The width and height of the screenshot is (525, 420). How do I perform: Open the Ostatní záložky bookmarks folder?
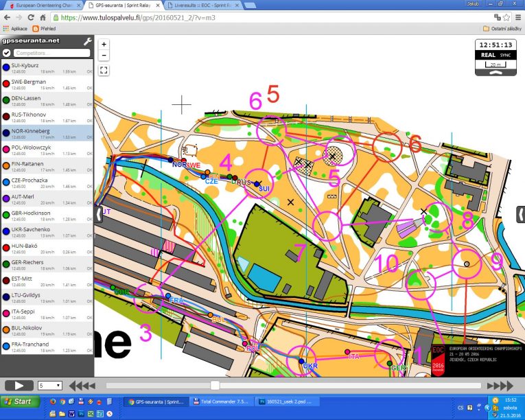pyautogui.click(x=502, y=29)
